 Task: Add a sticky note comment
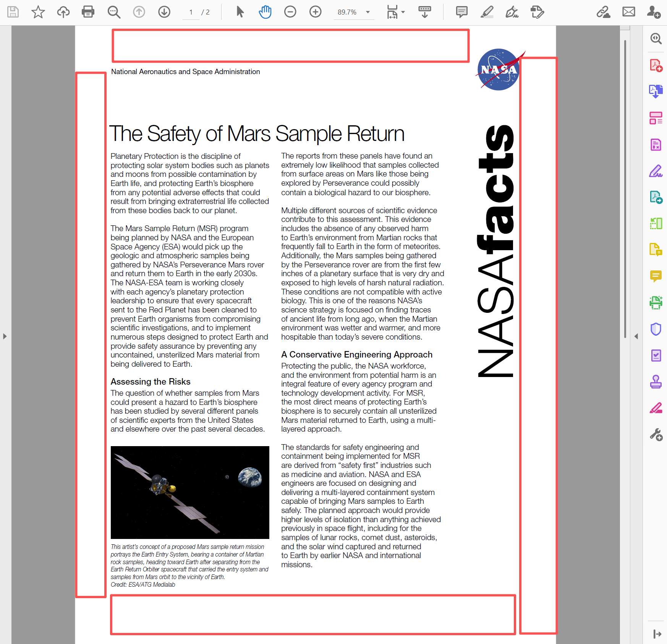pyautogui.click(x=461, y=12)
